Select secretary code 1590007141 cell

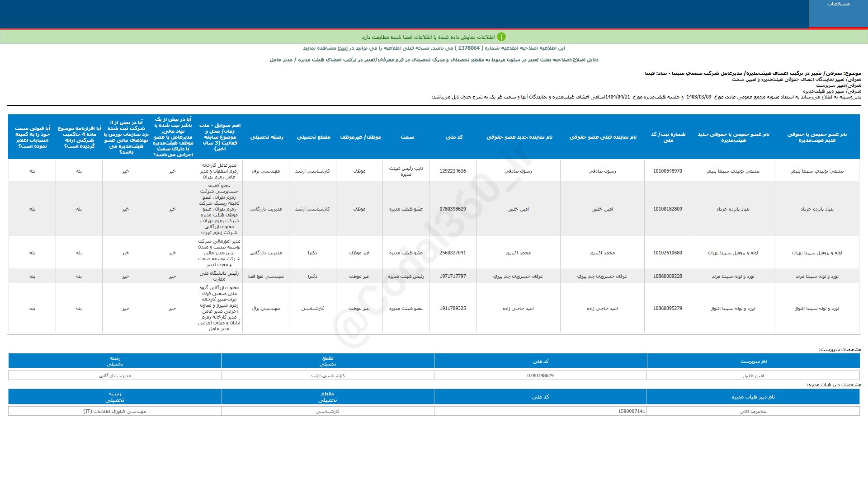coord(632,412)
